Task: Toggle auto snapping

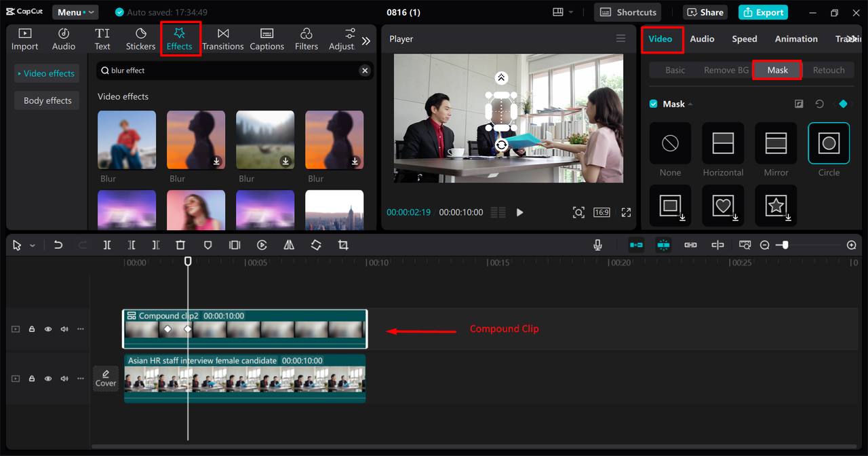Action: pos(663,245)
